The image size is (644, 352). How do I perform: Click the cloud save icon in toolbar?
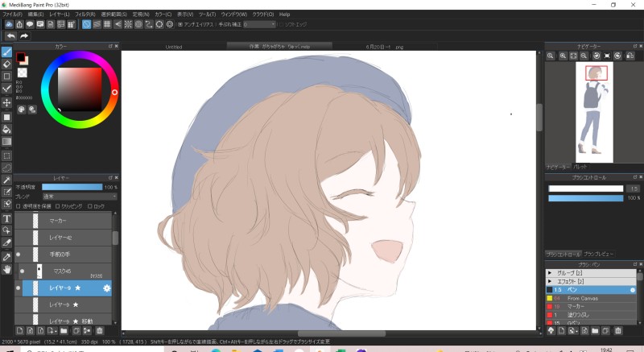point(9,24)
